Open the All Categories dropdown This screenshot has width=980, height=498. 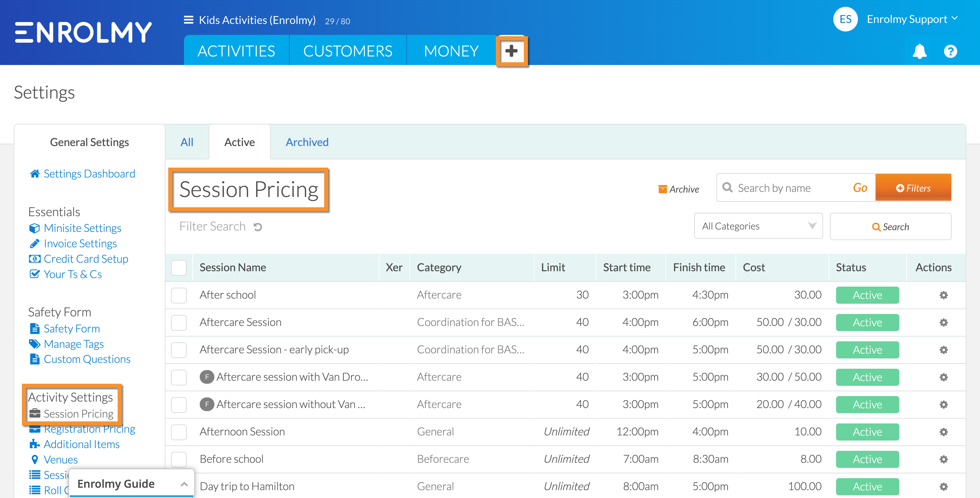(x=758, y=226)
